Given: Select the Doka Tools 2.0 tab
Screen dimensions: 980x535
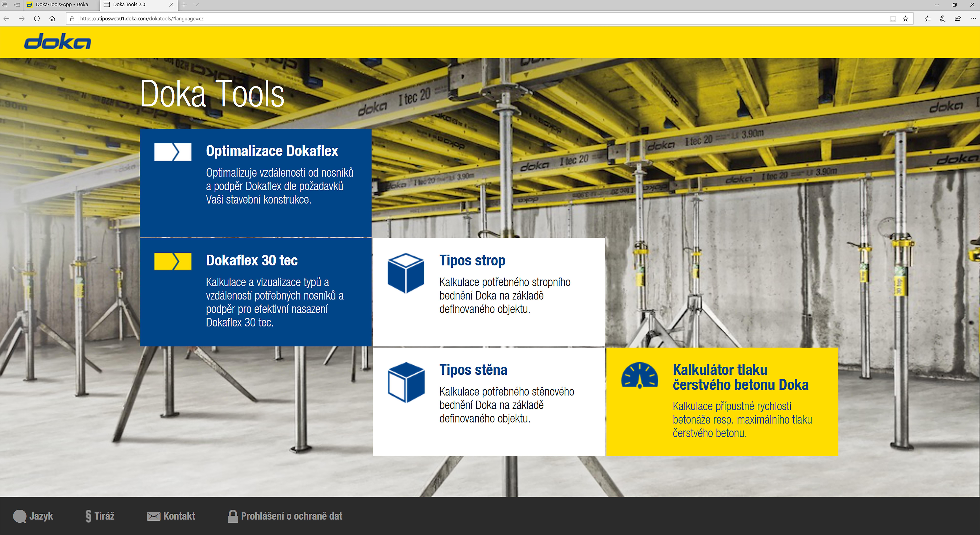Looking at the screenshot, I should click(129, 5).
